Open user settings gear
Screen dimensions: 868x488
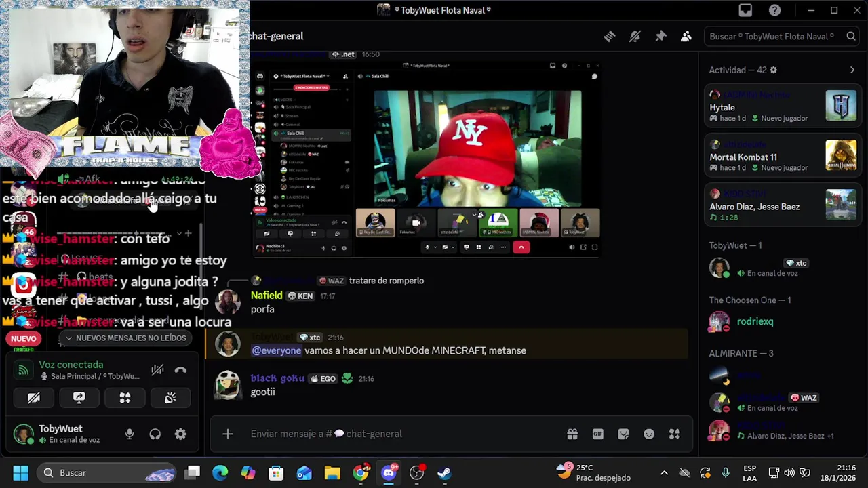tap(180, 434)
